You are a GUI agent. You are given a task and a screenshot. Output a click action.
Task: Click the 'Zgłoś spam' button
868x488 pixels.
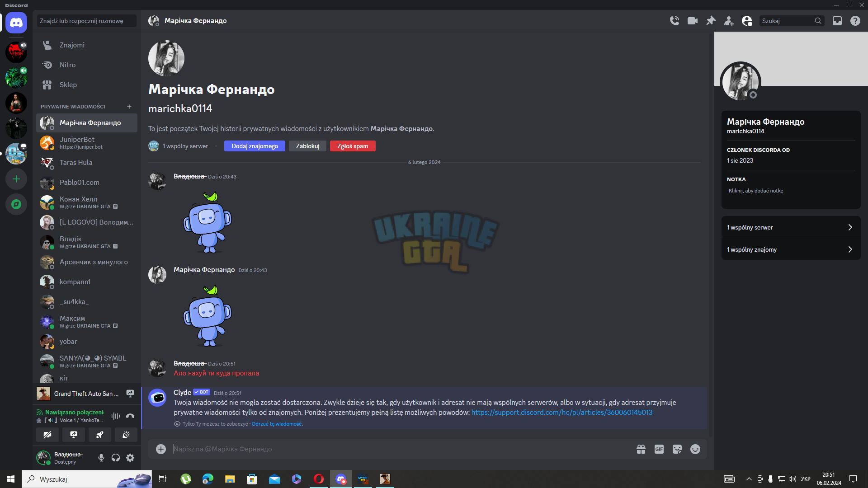coord(353,146)
